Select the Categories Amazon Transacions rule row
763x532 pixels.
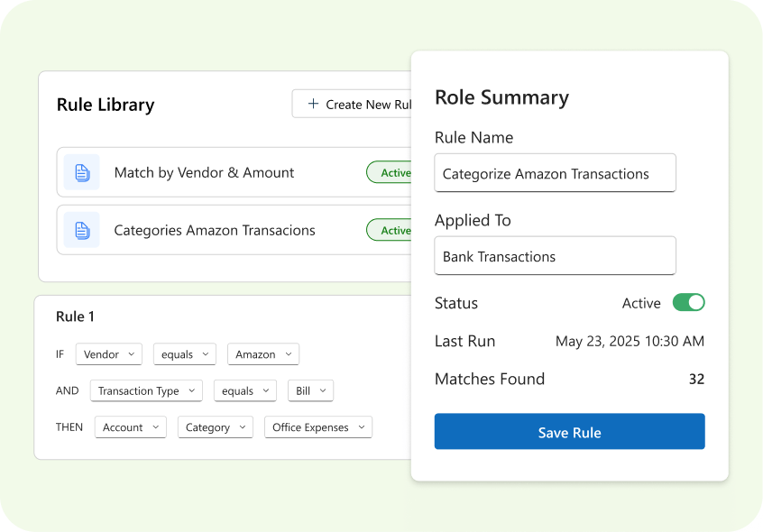[234, 230]
